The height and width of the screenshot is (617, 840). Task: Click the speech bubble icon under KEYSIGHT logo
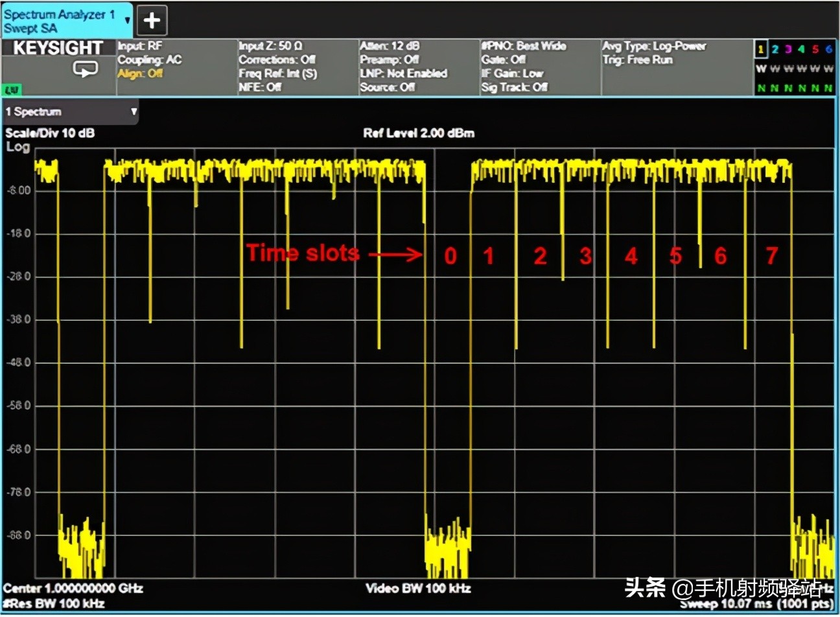[86, 69]
